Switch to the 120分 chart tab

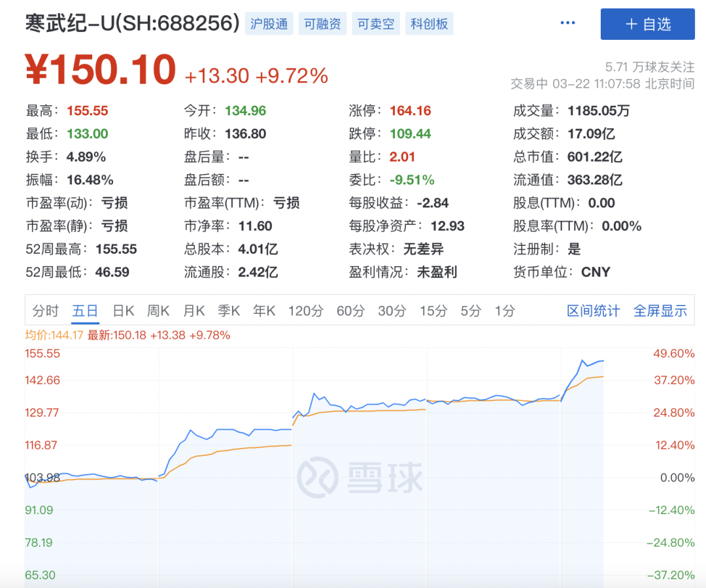pyautogui.click(x=306, y=311)
